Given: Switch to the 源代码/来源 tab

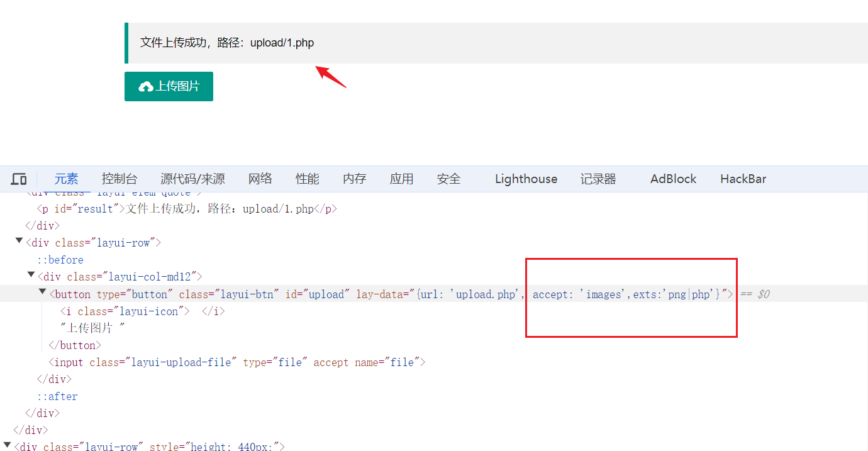Looking at the screenshot, I should point(192,179).
